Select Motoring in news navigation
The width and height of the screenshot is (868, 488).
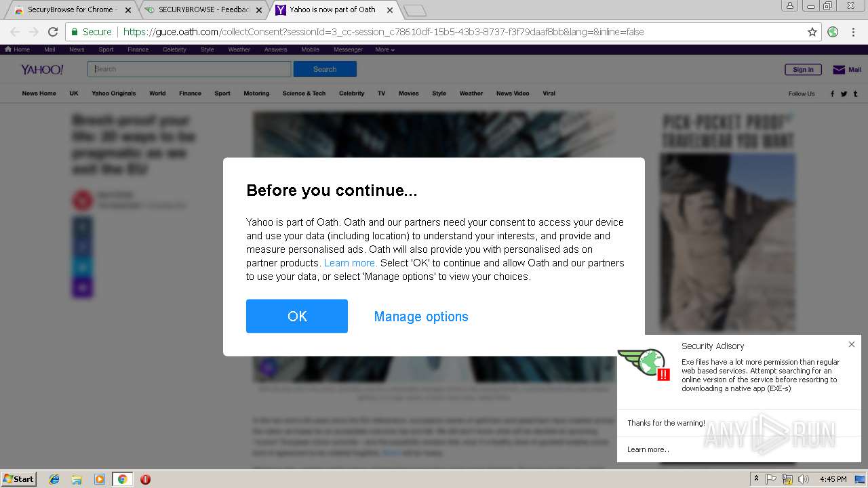click(256, 94)
